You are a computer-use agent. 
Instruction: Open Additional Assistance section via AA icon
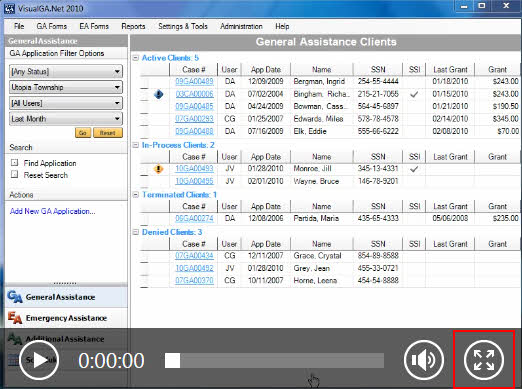coord(15,339)
